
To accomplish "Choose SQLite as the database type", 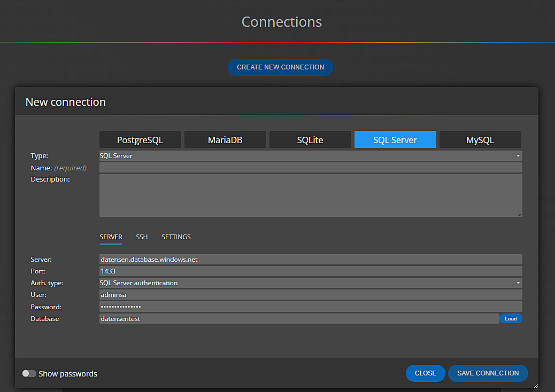I will (310, 139).
